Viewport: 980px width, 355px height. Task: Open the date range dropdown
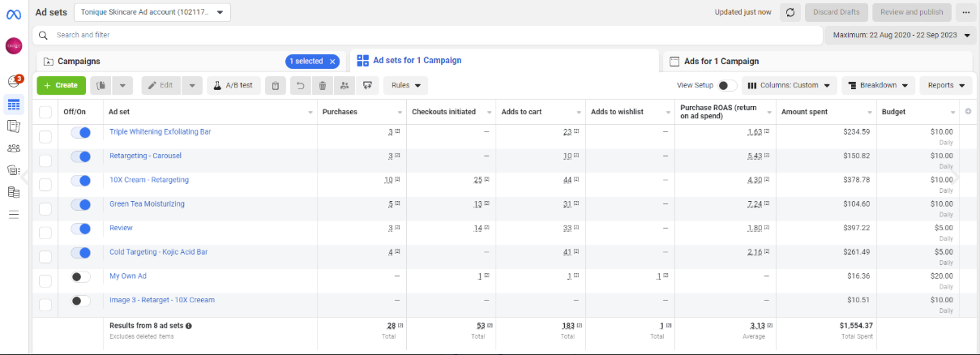(x=900, y=35)
